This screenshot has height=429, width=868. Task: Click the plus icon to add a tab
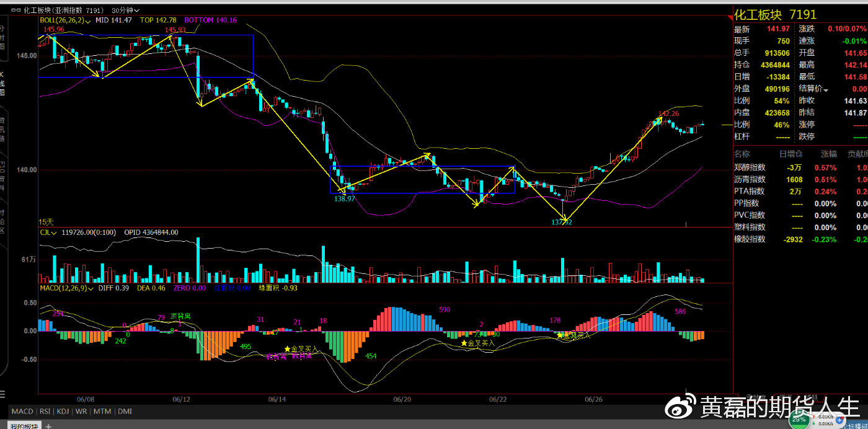tap(48, 426)
